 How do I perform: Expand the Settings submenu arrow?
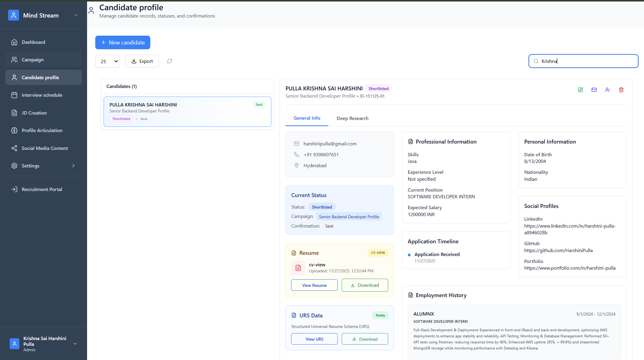tap(73, 166)
